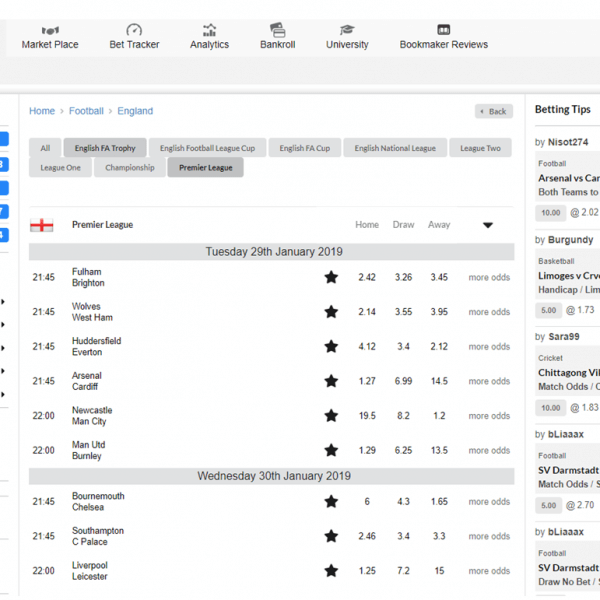Open more odds for Man Utd vs Burnley
This screenshot has width=600, height=600.
[x=489, y=451]
